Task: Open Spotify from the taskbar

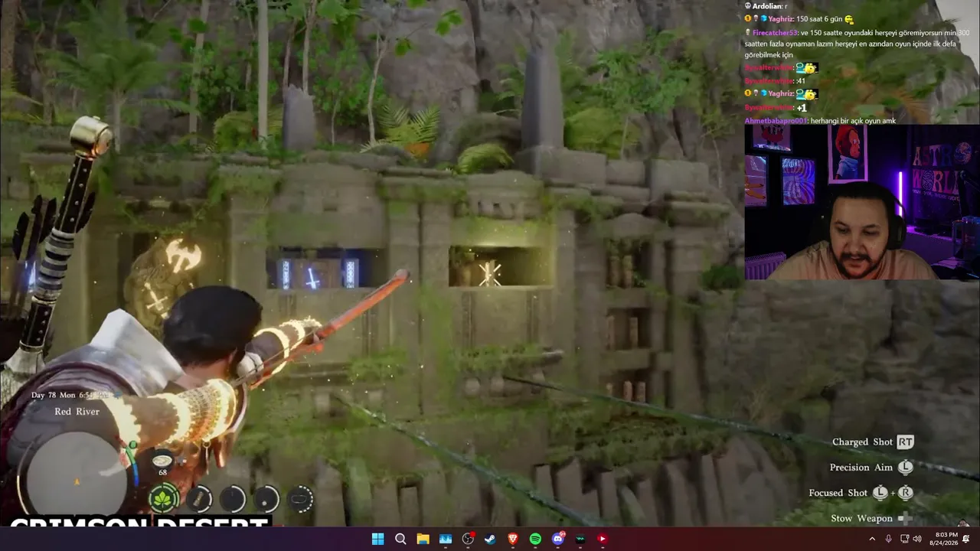Action: tap(535, 539)
